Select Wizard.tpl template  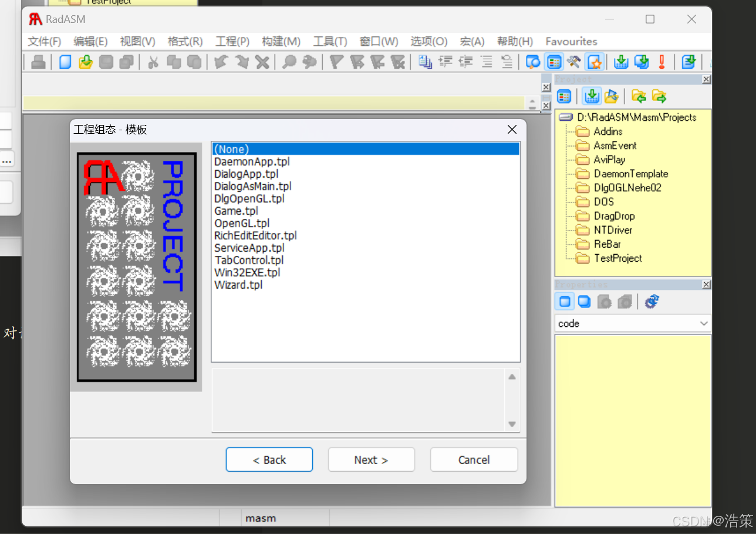[x=238, y=285]
